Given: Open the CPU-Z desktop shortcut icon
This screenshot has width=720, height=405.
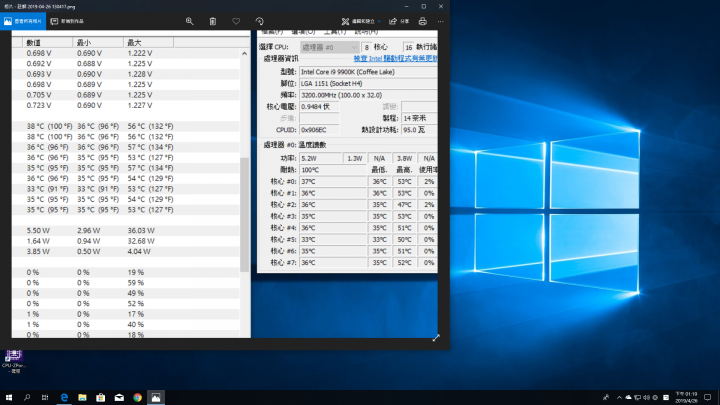Looking at the screenshot, I should tap(14, 361).
